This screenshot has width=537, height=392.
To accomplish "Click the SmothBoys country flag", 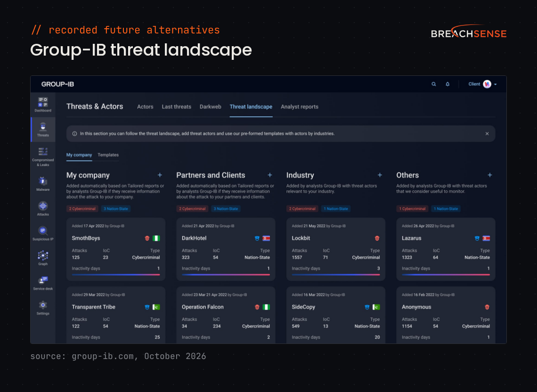I will [156, 238].
